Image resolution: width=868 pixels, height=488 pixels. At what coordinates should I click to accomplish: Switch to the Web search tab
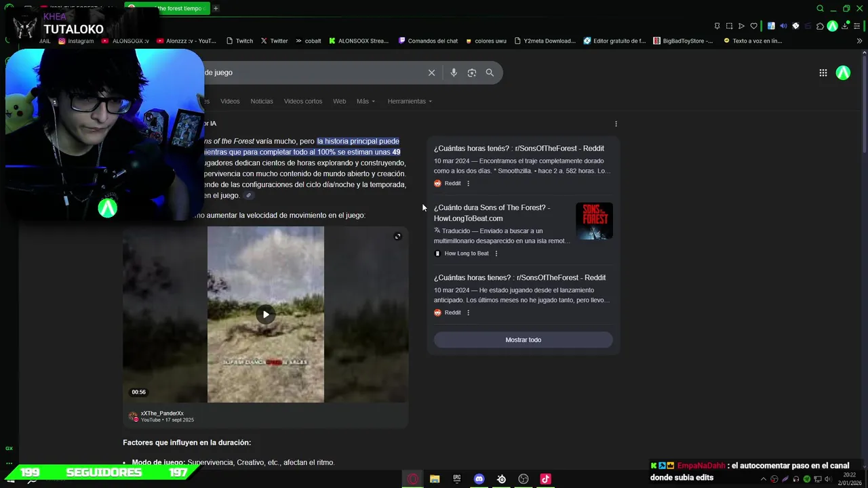[339, 101]
